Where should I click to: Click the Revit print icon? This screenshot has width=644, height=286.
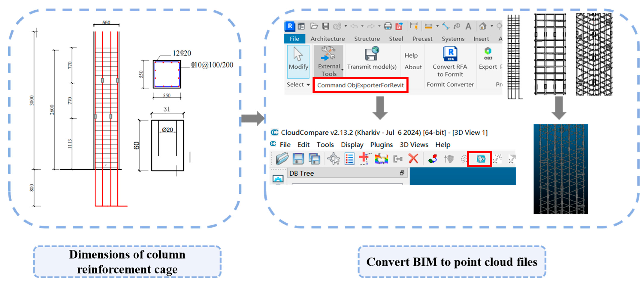[388, 26]
